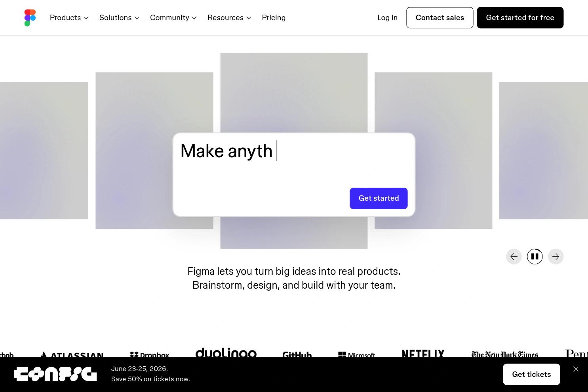
Task: Advance to next carousel slide arrow
Action: point(556,257)
